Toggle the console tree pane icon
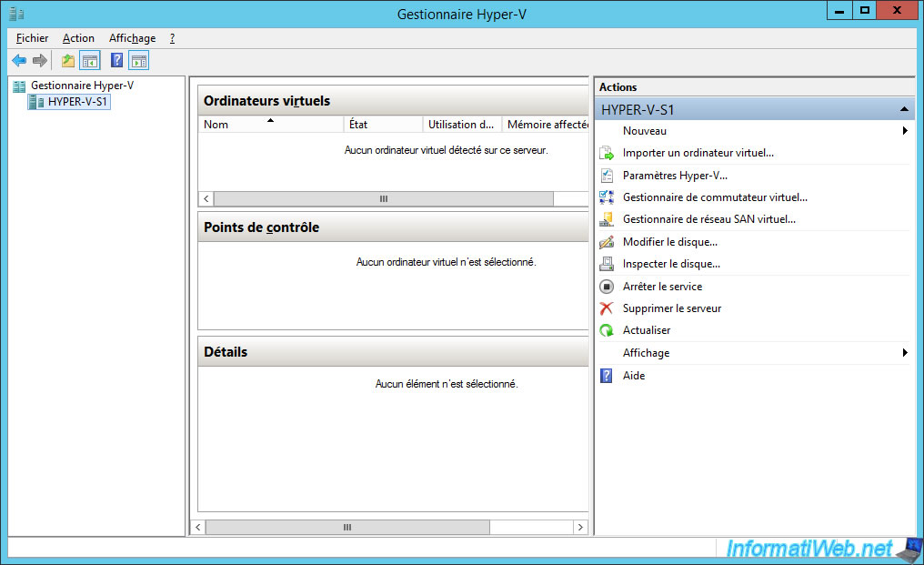This screenshot has width=924, height=565. (x=90, y=60)
